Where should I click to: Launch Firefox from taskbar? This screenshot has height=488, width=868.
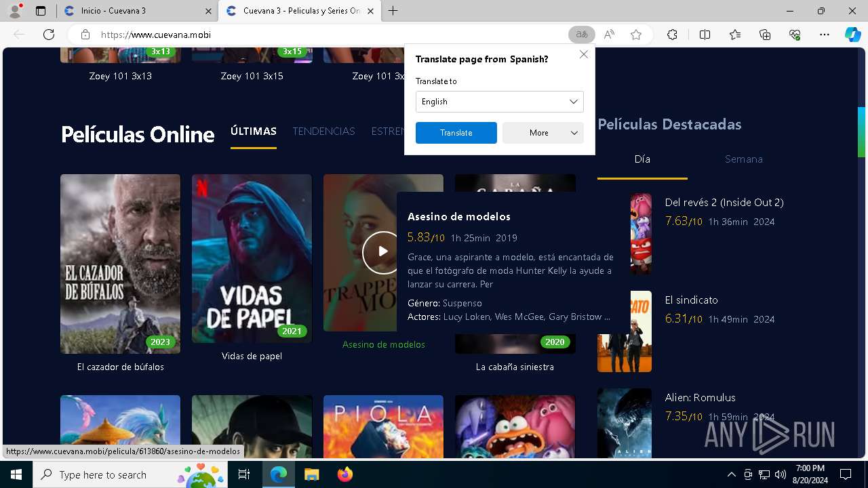point(344,474)
